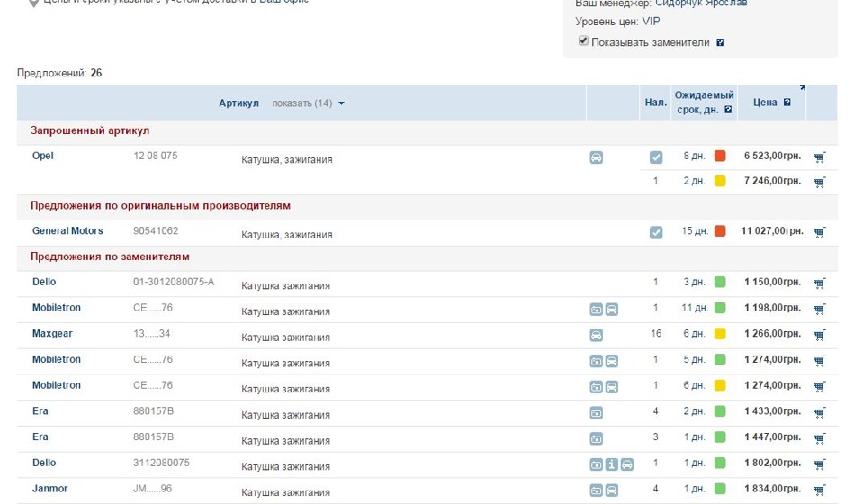Add Dello 1 150,00грн. item to cart
This screenshot has width=864, height=504.
tap(819, 283)
